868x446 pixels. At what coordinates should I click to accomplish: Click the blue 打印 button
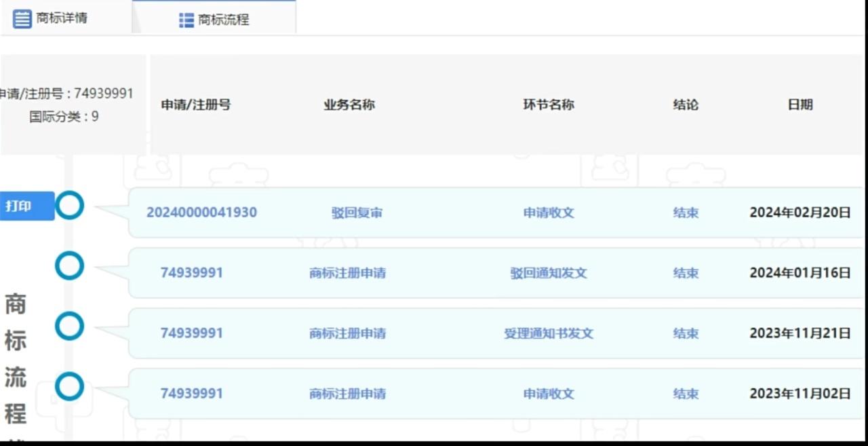[27, 206]
